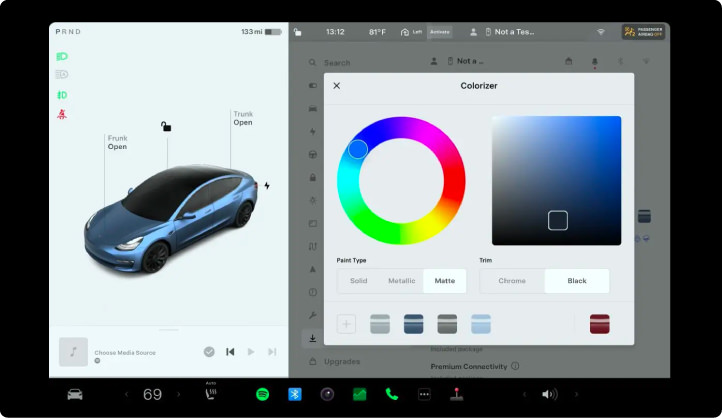Close the Colorizer dialog

click(x=336, y=86)
